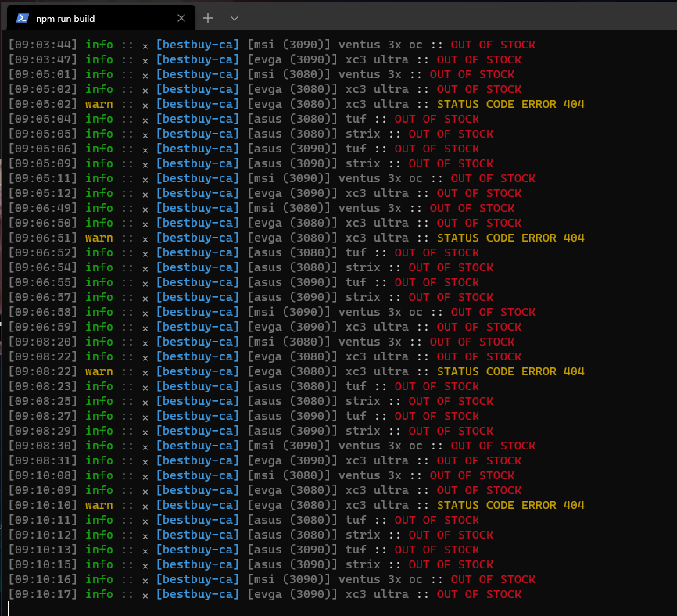
Task: Click 'tuf' in the 09:06:52 line
Action: point(356,252)
